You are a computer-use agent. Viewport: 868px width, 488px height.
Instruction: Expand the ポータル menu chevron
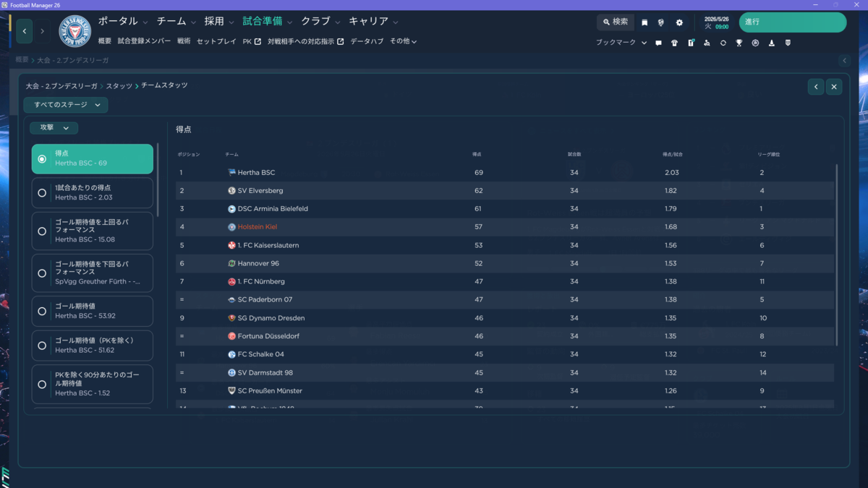(145, 22)
